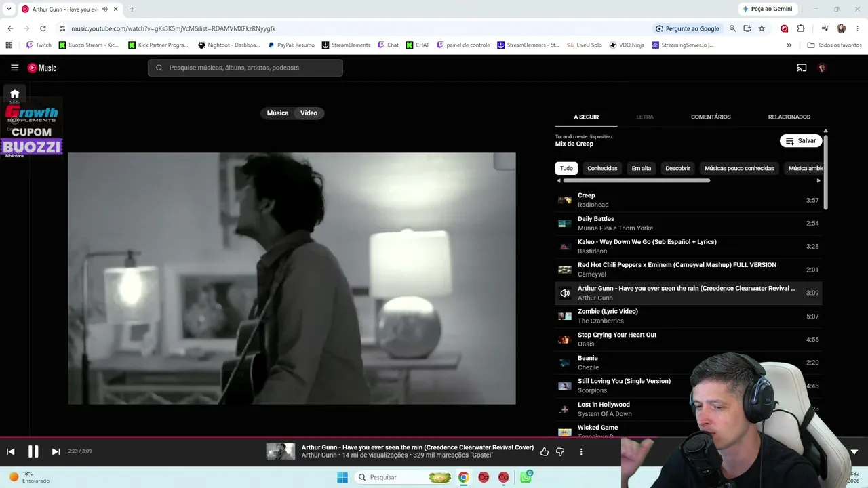Viewport: 868px width, 488px height.
Task: Launch Chrome from the taskbar
Action: pos(463,477)
